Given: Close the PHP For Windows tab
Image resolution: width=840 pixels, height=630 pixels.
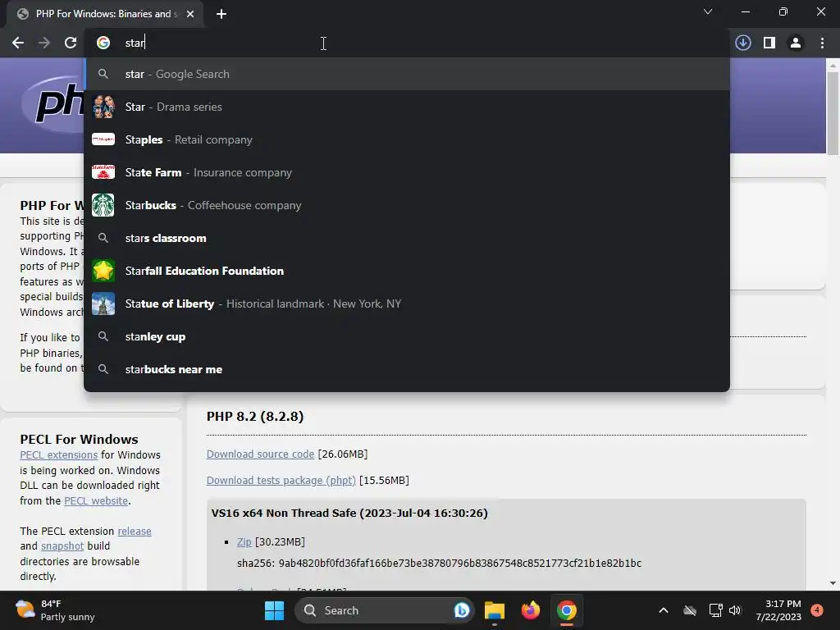Looking at the screenshot, I should [190, 14].
